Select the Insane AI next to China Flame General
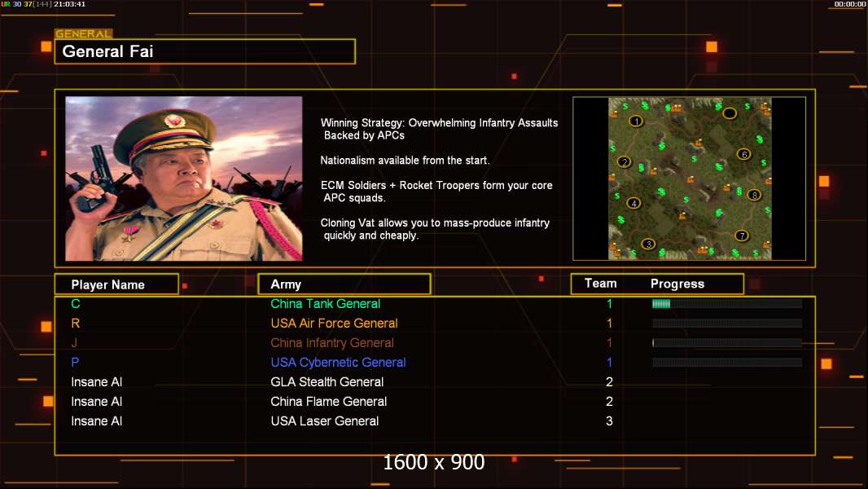 coord(96,402)
